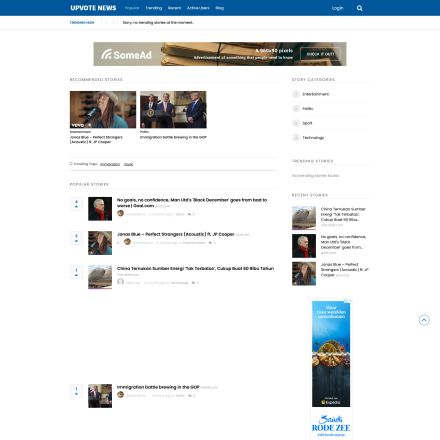Click the SomeAd logo in banner
The image size is (440, 440).
tap(127, 55)
